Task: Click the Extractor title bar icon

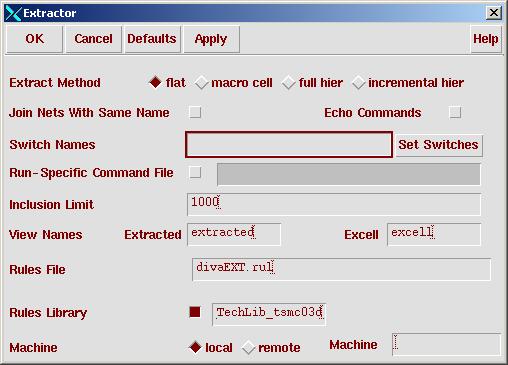Action: (x=13, y=13)
